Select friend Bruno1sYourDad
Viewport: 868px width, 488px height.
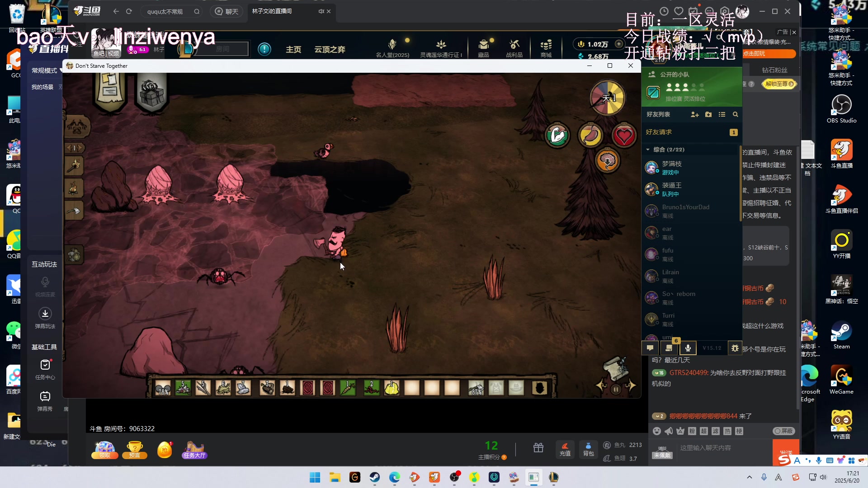(x=692, y=211)
